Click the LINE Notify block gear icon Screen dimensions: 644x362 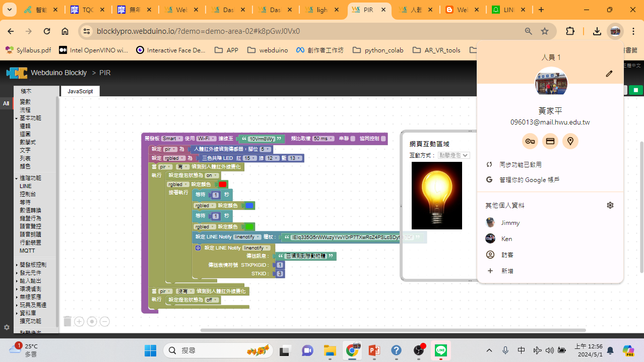(x=198, y=248)
